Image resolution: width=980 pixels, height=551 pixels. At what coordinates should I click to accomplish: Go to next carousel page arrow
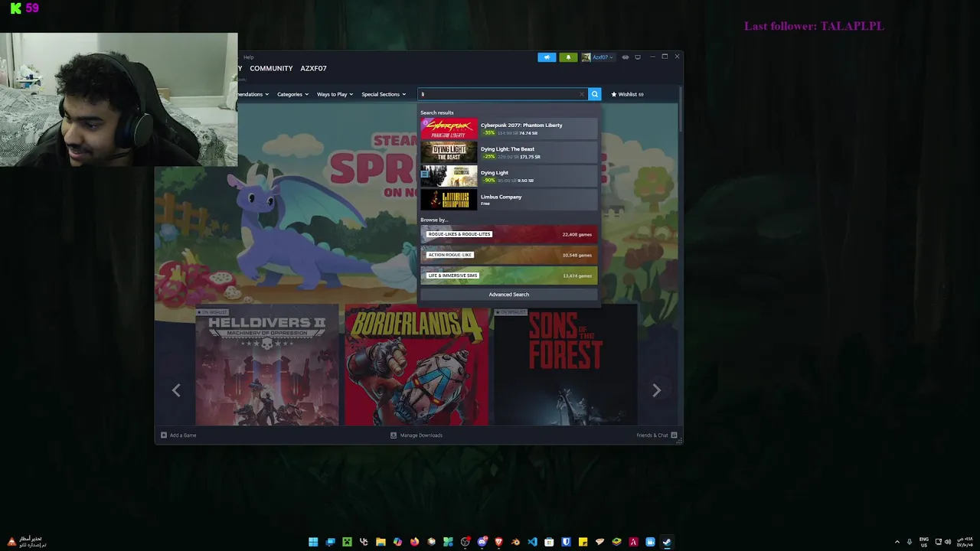pyautogui.click(x=656, y=390)
